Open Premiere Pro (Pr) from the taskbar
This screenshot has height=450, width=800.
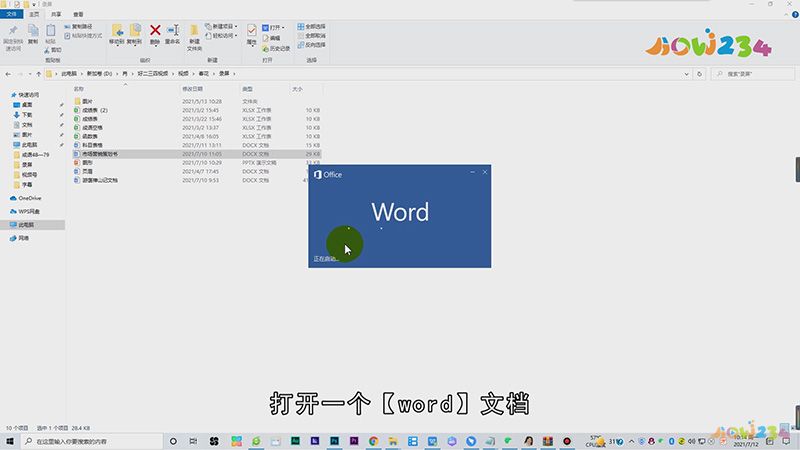pyautogui.click(x=354, y=441)
